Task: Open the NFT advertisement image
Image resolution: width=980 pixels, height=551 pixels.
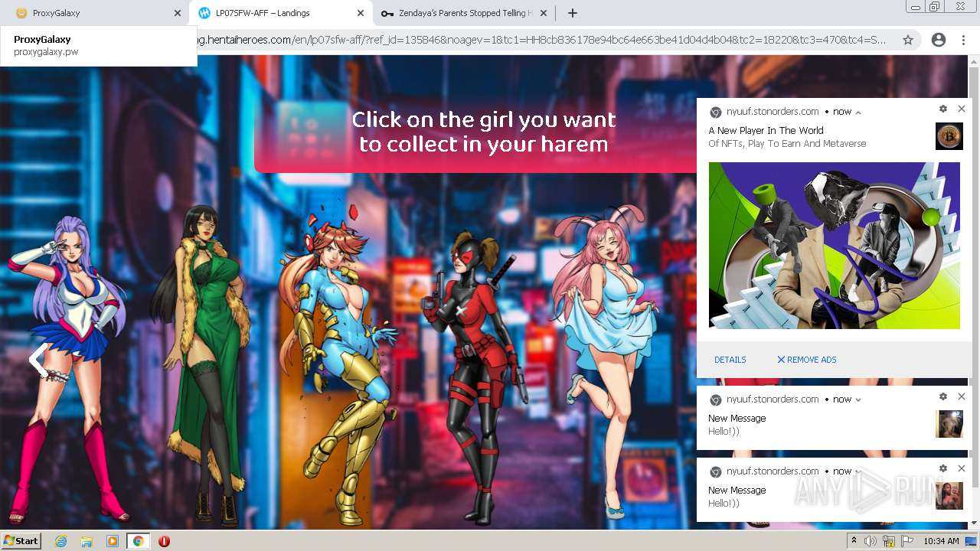Action: tap(834, 246)
